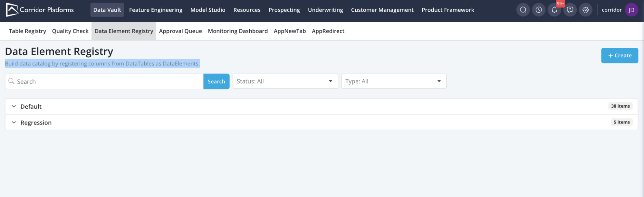Click the 99+ notification badge
644x197 pixels.
coord(561,4)
